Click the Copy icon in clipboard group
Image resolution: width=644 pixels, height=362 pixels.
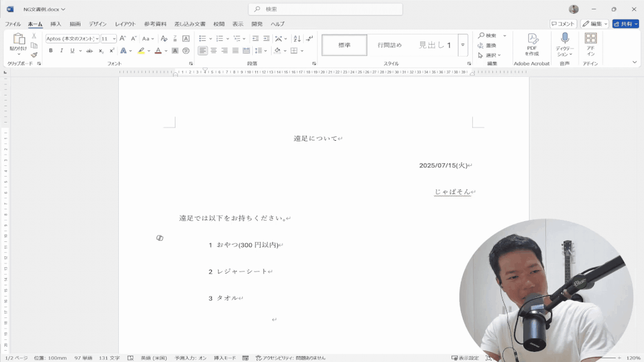(34, 45)
